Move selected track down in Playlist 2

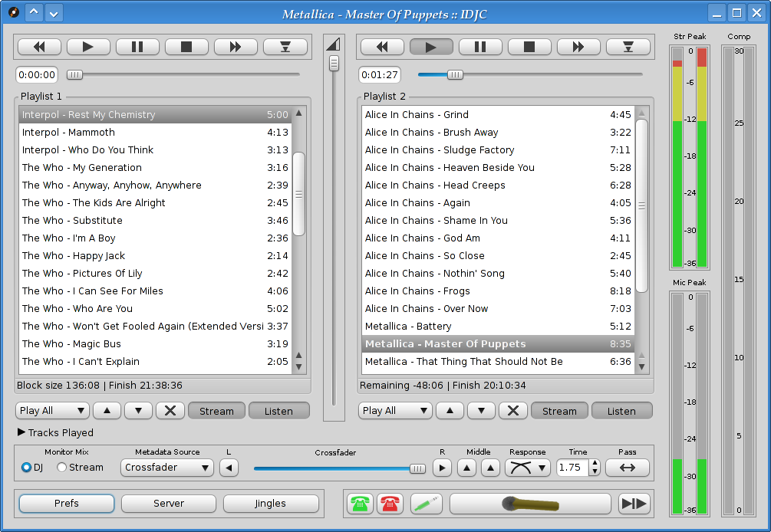tap(481, 411)
